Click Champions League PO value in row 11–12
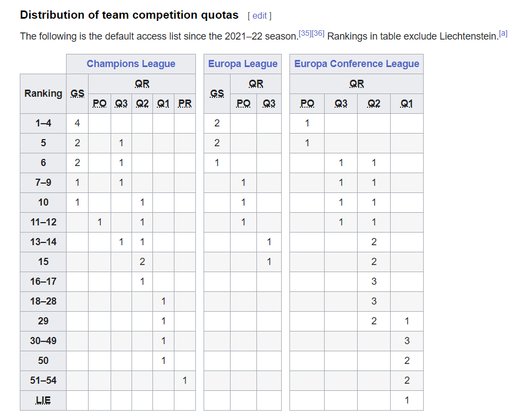 pos(100,222)
